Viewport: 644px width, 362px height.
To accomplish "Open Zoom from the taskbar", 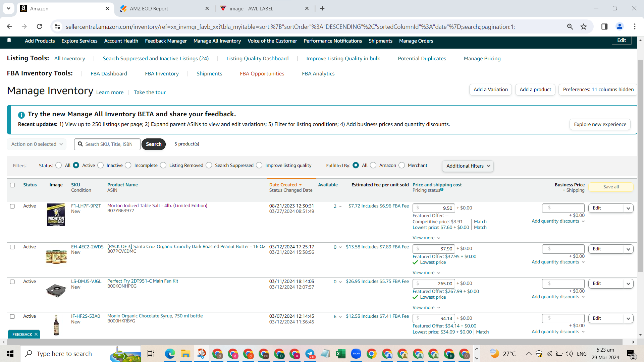I will pyautogui.click(x=356, y=354).
